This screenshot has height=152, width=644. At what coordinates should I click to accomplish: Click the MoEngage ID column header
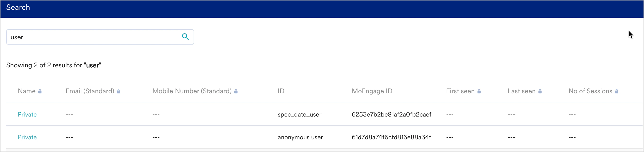click(x=372, y=91)
